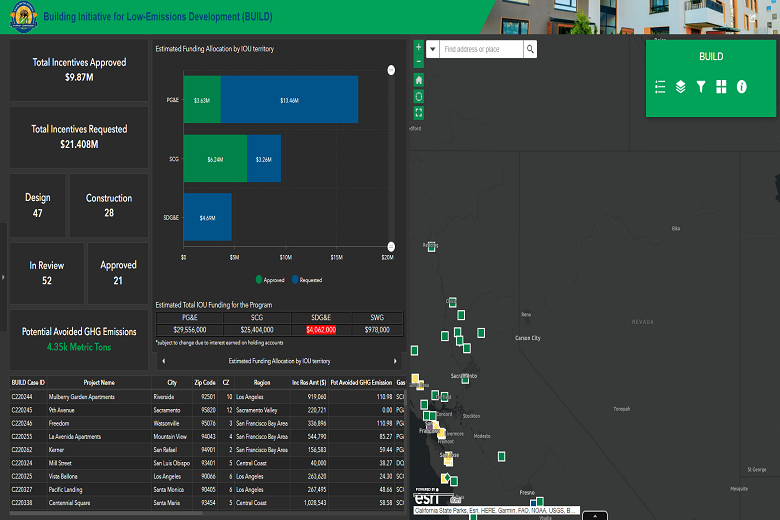This screenshot has width=780, height=520.
Task: Open the grid basemap gallery icon
Action: (x=721, y=87)
